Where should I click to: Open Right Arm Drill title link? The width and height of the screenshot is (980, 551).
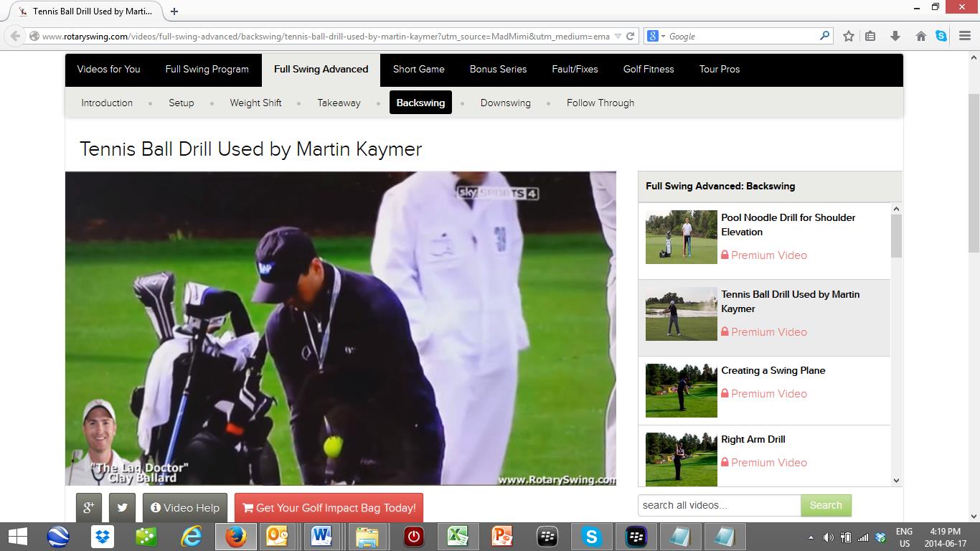[753, 439]
